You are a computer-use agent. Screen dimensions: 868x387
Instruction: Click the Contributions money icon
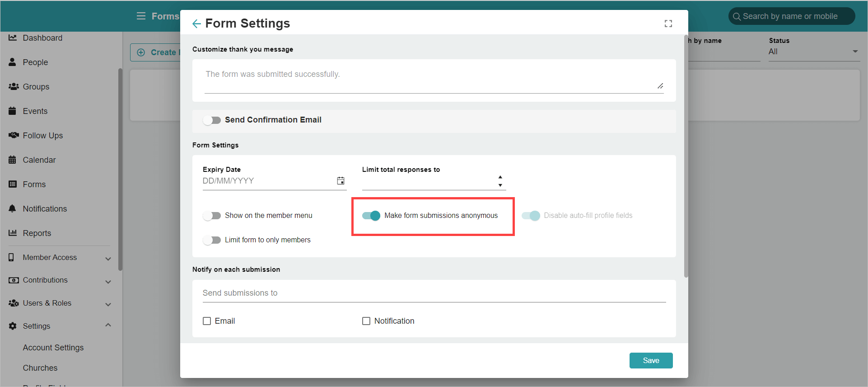[14, 280]
